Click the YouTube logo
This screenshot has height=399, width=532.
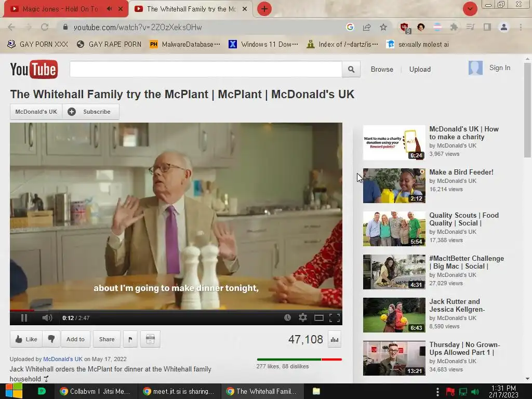[34, 69]
